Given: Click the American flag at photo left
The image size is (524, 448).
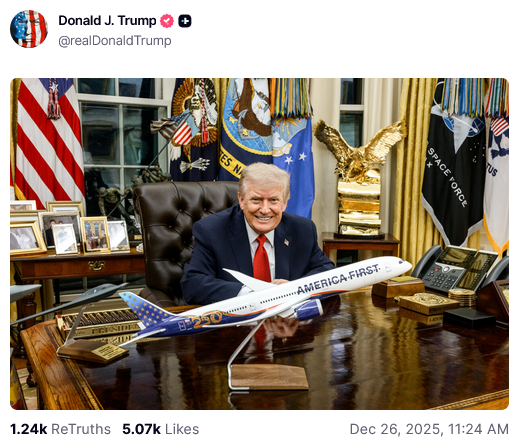Looking at the screenshot, I should (47, 140).
